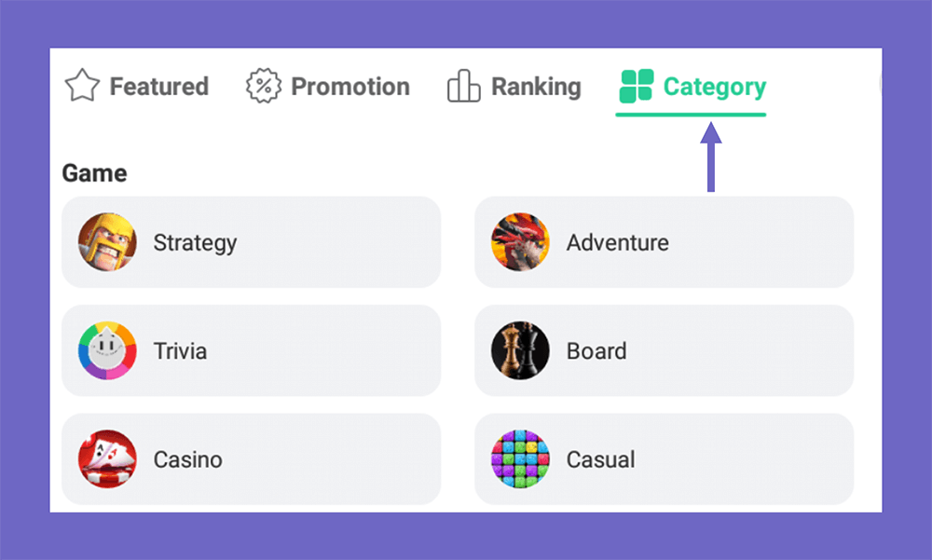Screen dimensions: 932x560
Task: Click the Strategy barbarian game icon
Action: pyautogui.click(x=107, y=242)
